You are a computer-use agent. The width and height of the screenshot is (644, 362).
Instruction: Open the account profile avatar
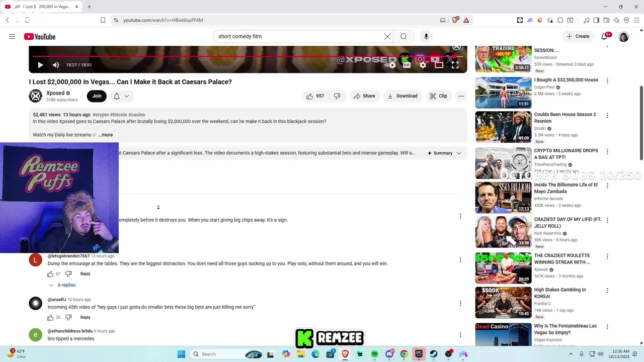click(x=623, y=37)
